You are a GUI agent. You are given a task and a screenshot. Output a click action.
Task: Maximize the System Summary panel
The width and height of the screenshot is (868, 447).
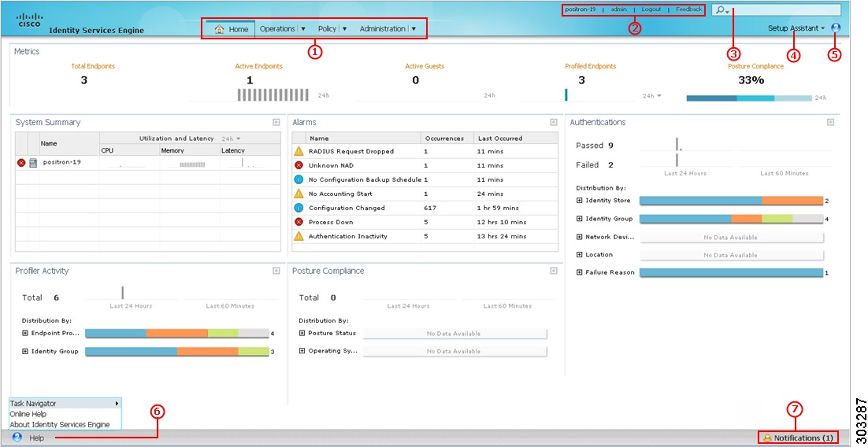276,122
